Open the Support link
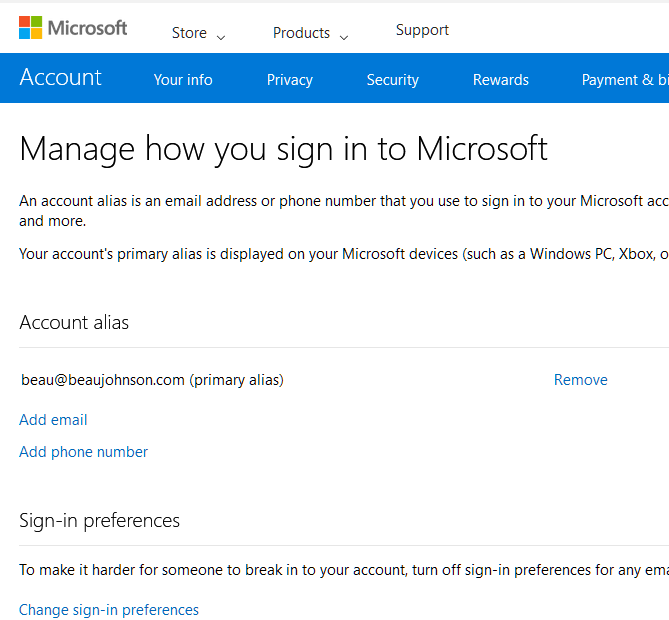Viewport: 669px width, 620px height. [422, 30]
